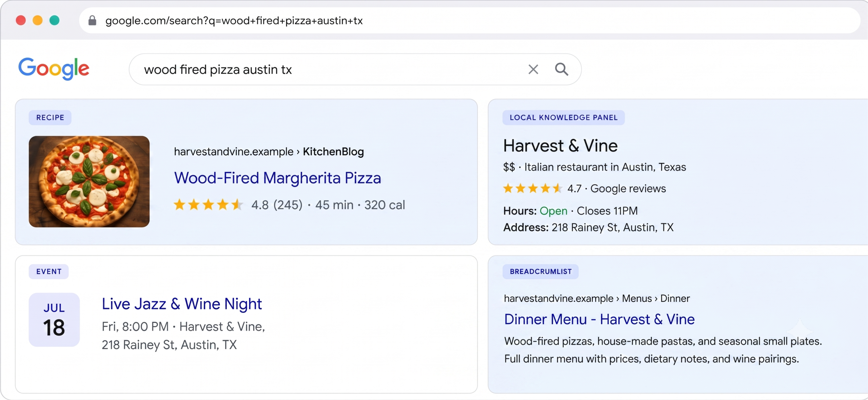The image size is (868, 400).
Task: Click the BREADCRUMLIST label badge
Action: [541, 272]
